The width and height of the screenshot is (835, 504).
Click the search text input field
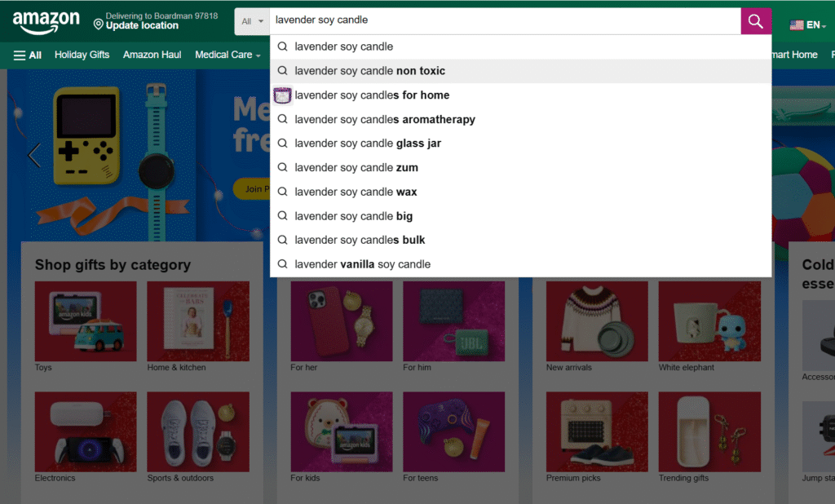(506, 20)
